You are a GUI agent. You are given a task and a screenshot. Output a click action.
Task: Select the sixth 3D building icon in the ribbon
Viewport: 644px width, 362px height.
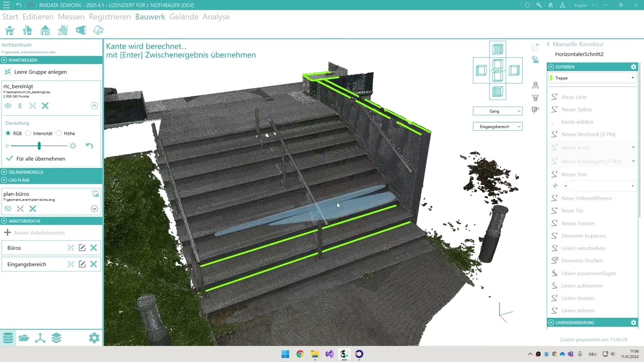(x=99, y=31)
